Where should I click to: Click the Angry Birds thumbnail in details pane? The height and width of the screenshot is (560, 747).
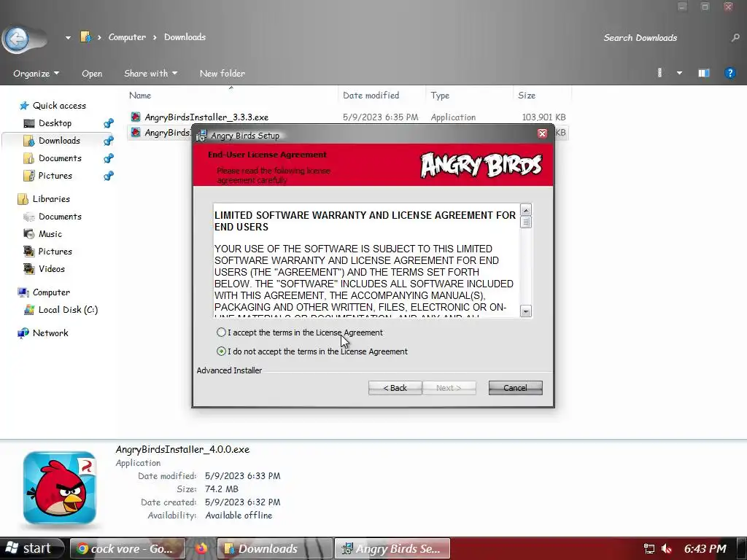(x=60, y=488)
